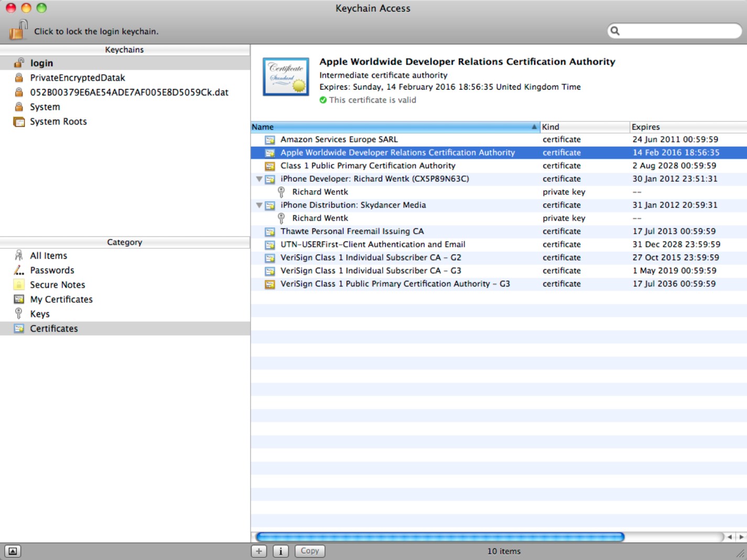Select VeriSign Class 1 Public Primary Certification Authority - G3
747x560 pixels.
[499, 283]
